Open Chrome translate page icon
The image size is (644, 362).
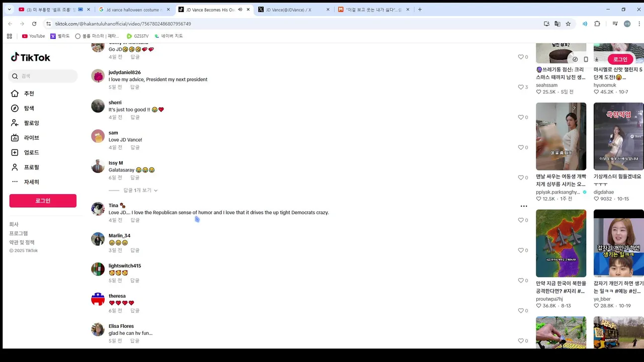pyautogui.click(x=557, y=24)
